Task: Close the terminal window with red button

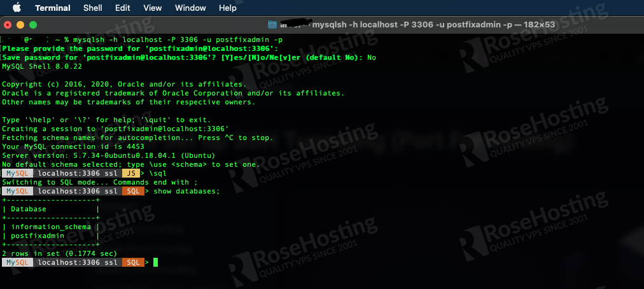Action: tap(8, 25)
